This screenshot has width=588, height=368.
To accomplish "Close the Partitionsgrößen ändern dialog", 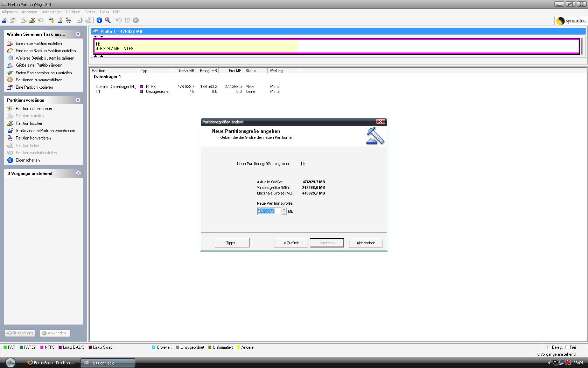I will pyautogui.click(x=380, y=122).
